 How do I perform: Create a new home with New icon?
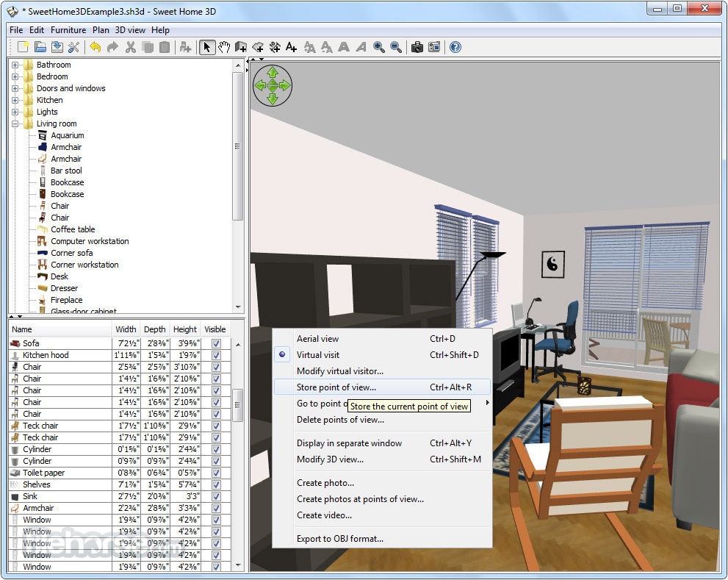(x=24, y=47)
